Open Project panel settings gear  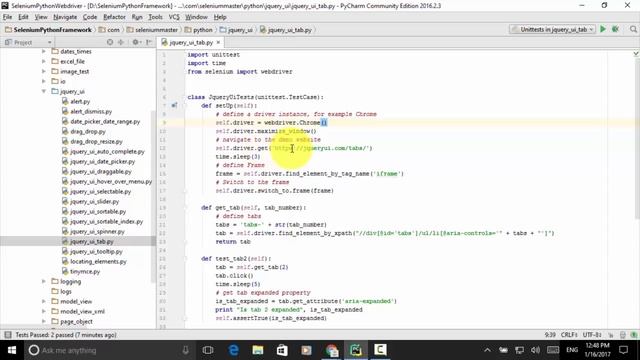coord(136,42)
